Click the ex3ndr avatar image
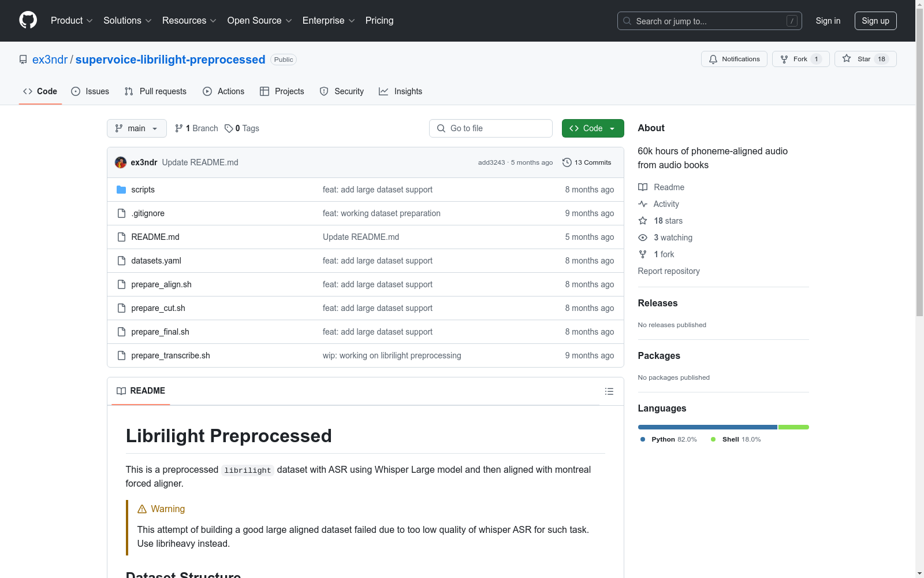This screenshot has width=924, height=578. coord(121,162)
